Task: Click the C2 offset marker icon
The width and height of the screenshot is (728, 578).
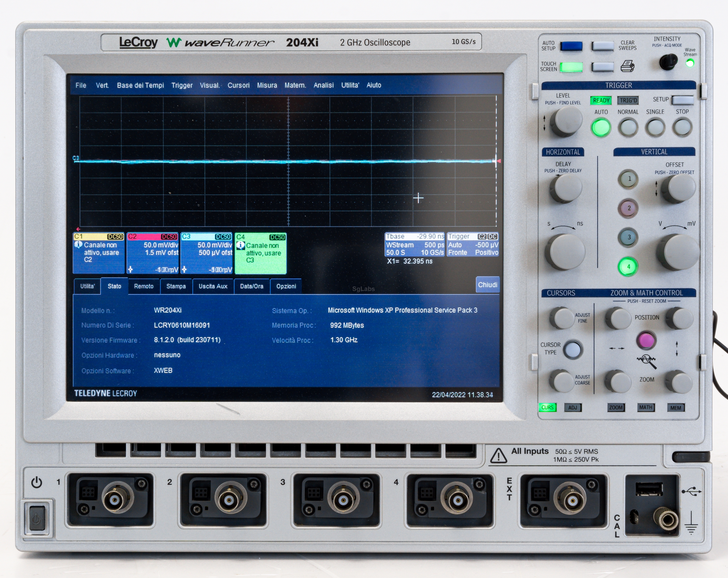Action: [x=130, y=270]
